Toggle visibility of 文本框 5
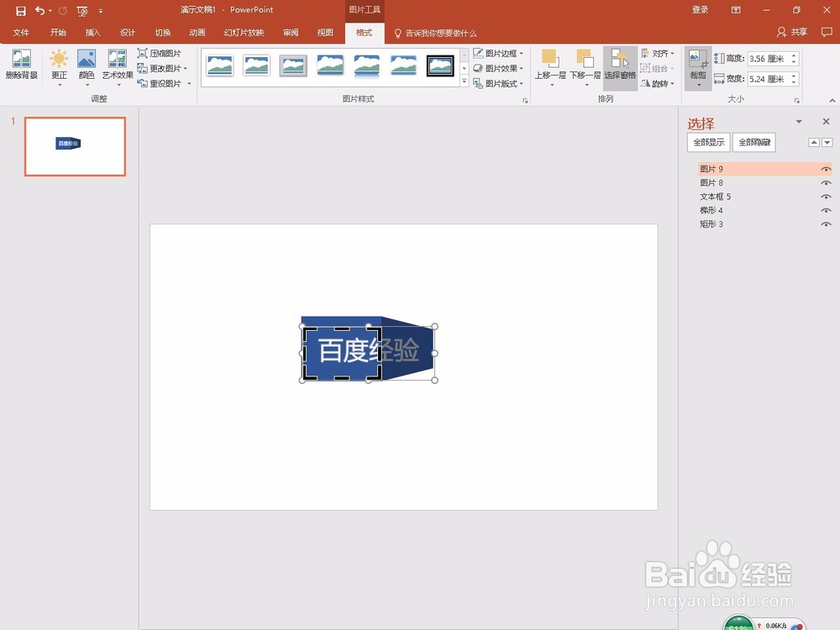The image size is (840, 630). (x=826, y=197)
